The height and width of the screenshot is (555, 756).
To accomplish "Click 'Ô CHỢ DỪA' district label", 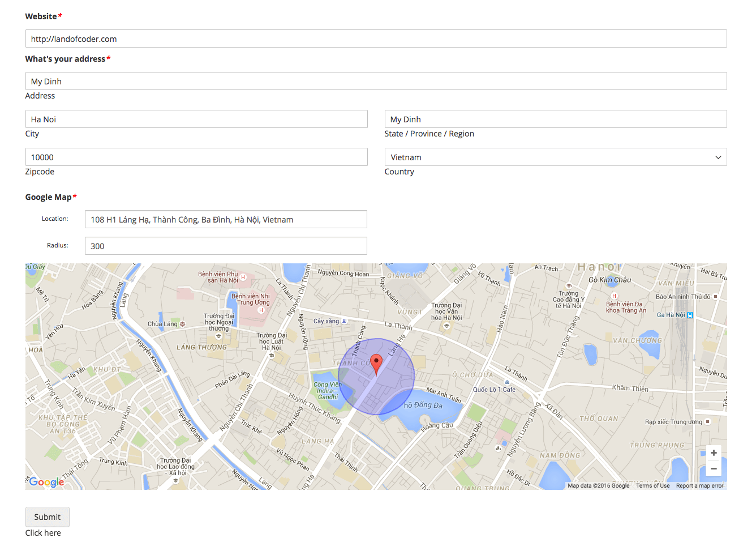I will pyautogui.click(x=472, y=375).
